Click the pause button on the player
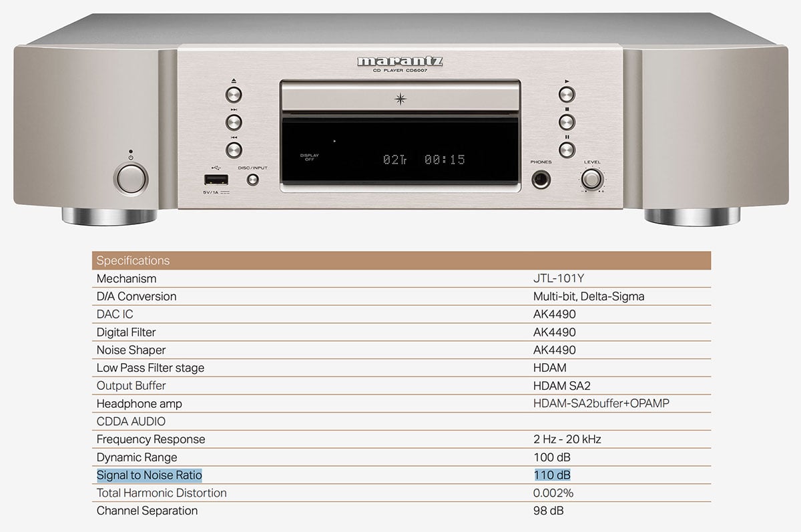 point(567,150)
